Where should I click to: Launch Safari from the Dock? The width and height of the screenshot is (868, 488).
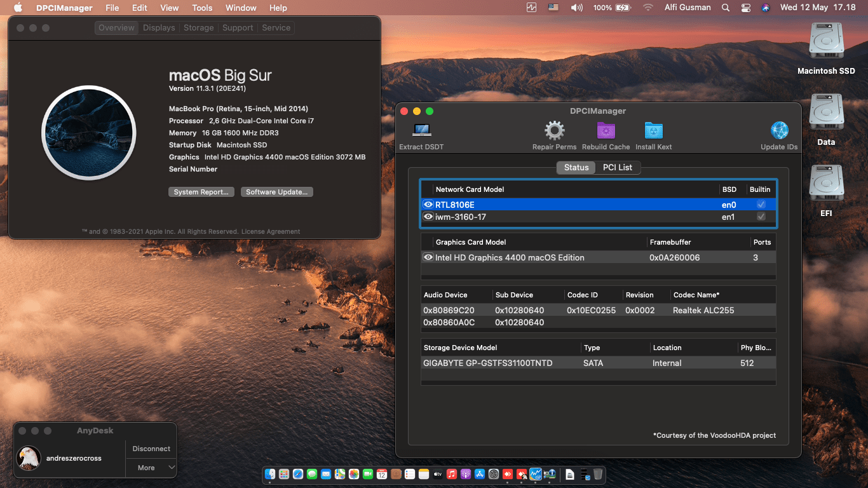298,474
